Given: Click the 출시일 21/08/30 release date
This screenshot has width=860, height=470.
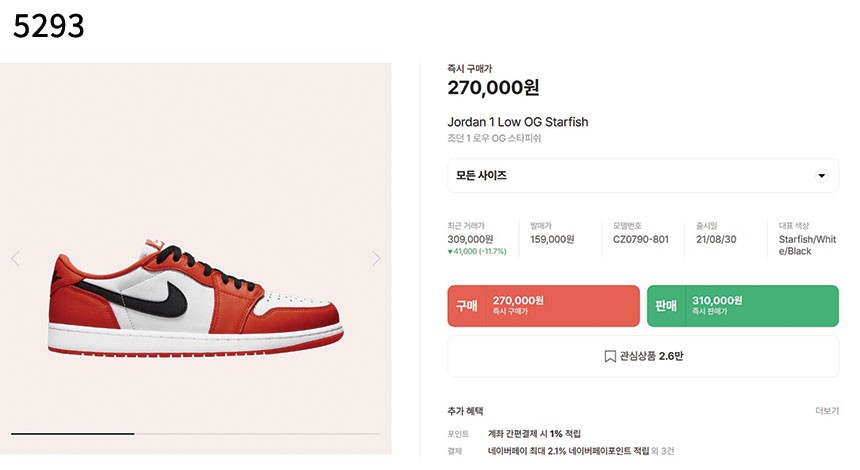Looking at the screenshot, I should coord(716,239).
